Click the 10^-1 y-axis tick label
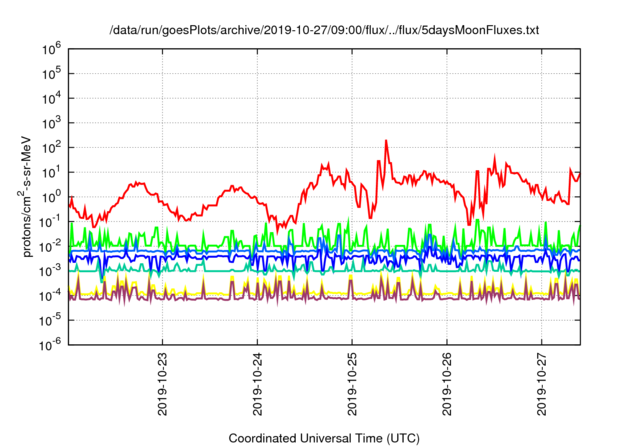The image size is (640, 448). (x=50, y=222)
